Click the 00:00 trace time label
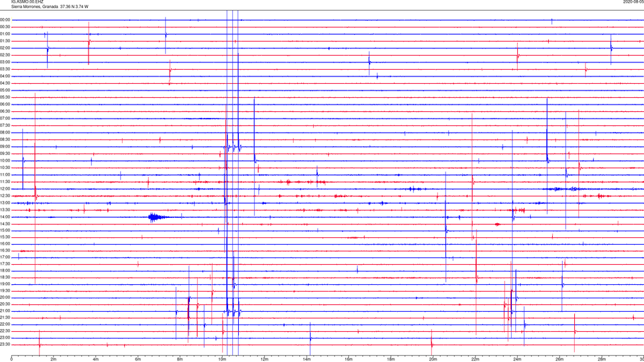 tap(5, 19)
